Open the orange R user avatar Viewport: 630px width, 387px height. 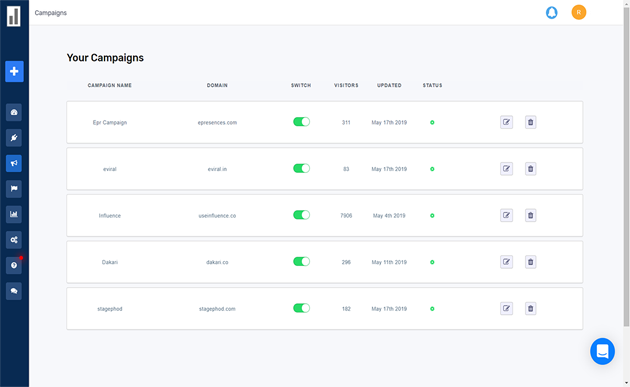[x=579, y=12]
